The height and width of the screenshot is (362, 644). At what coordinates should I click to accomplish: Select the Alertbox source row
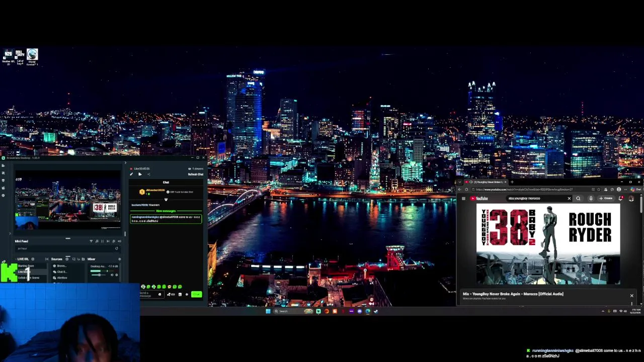[x=68, y=278]
